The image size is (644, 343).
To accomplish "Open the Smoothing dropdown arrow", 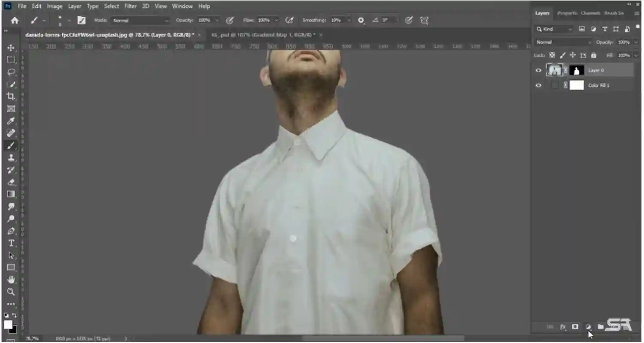I will coord(349,20).
